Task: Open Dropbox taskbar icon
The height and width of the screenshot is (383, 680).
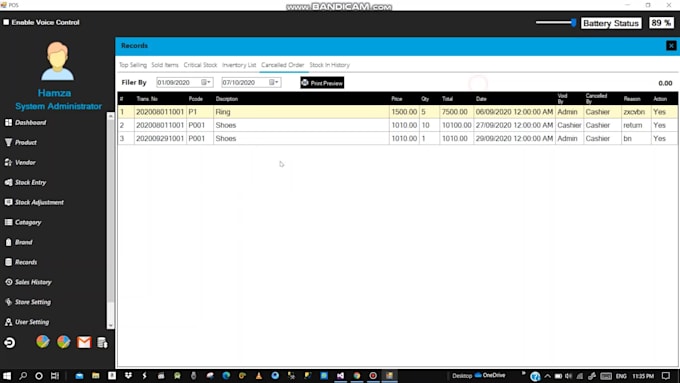Action: [128, 376]
